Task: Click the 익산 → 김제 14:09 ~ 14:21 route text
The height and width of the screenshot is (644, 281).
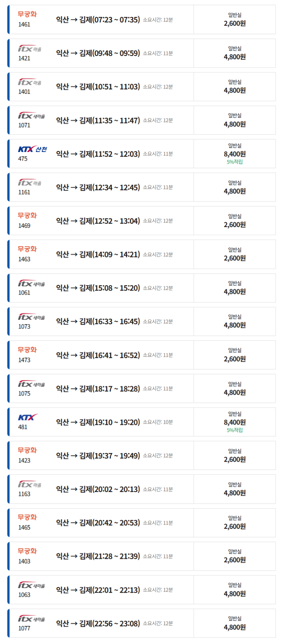Action: point(98,254)
